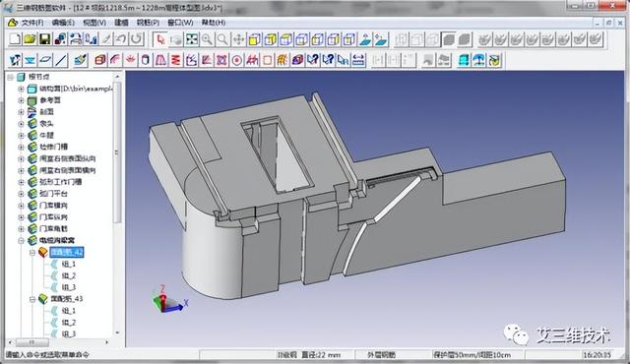Toggle the shaded display mode button
This screenshot has width=630, height=364.
[x=449, y=39]
